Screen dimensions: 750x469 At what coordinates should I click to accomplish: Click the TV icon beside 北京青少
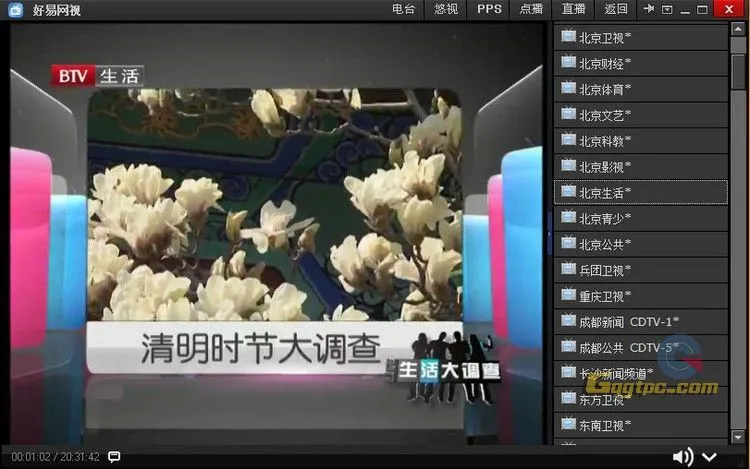[x=568, y=217]
